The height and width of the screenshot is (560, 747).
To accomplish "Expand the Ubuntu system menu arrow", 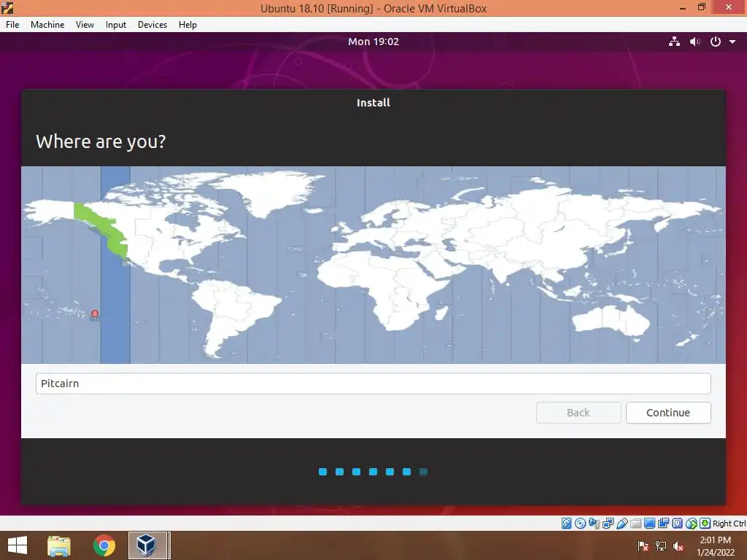I will (x=732, y=42).
